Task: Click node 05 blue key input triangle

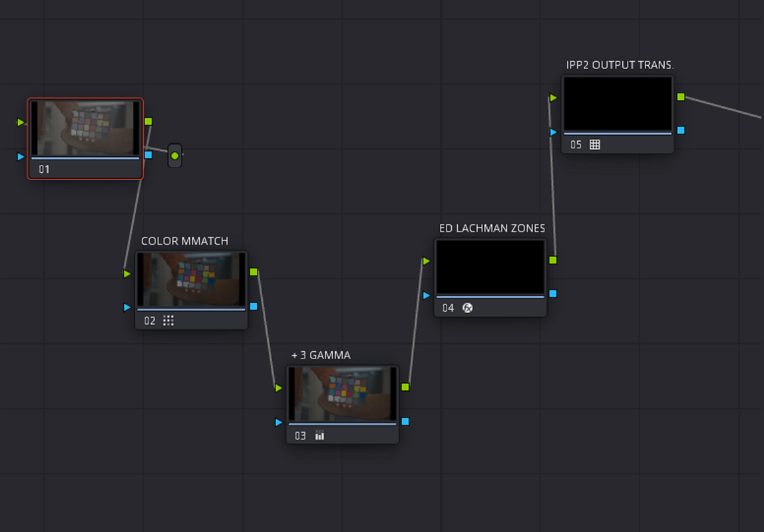Action: (x=554, y=132)
